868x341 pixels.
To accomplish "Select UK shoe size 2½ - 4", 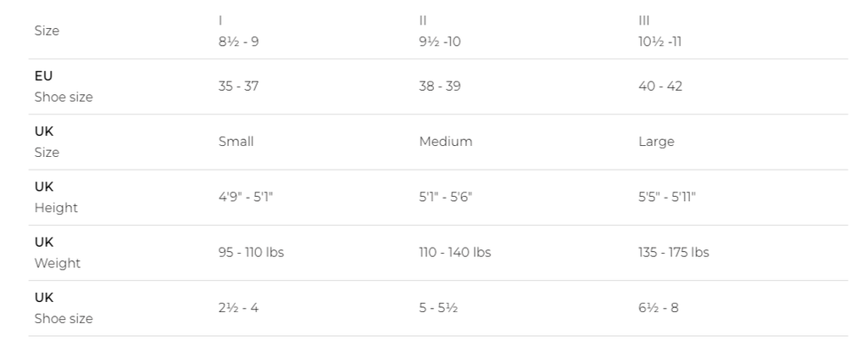I will [238, 308].
